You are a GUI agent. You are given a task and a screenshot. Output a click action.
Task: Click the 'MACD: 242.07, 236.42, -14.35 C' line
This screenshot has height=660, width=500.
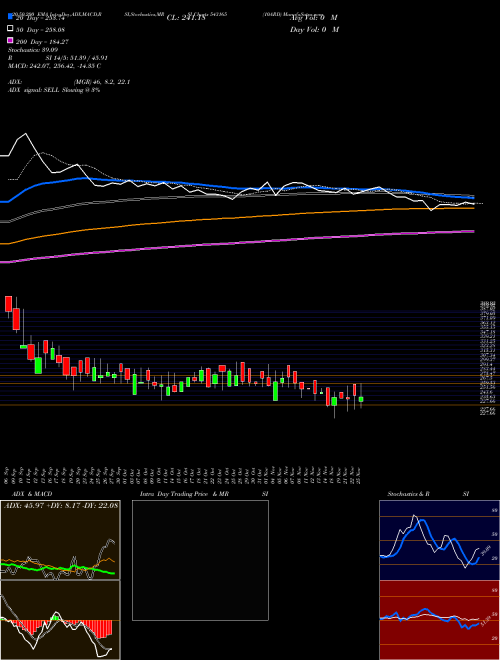pos(54,66)
